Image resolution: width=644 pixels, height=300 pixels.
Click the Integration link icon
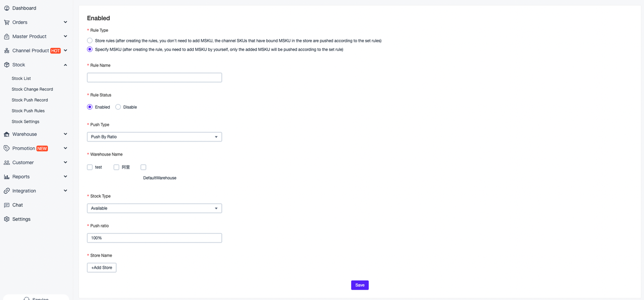coord(7,191)
